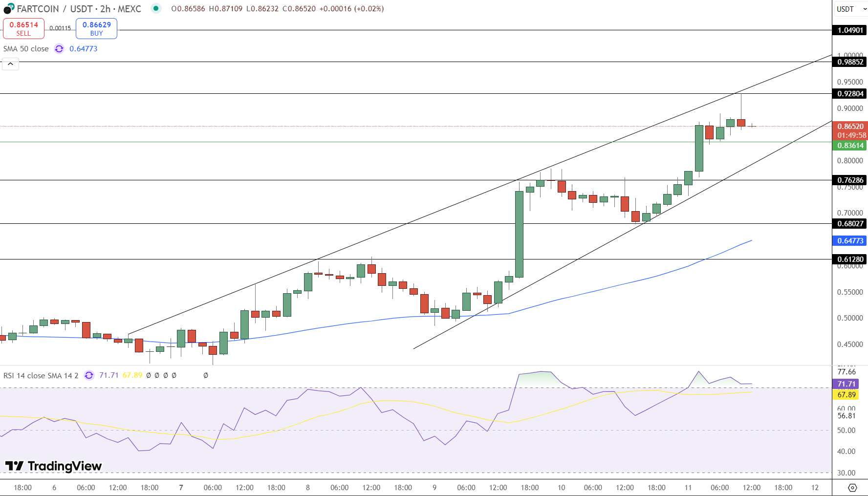Screen dimensions: 868x496
Task: Select the SMA 50 close indicator label
Action: pos(26,49)
